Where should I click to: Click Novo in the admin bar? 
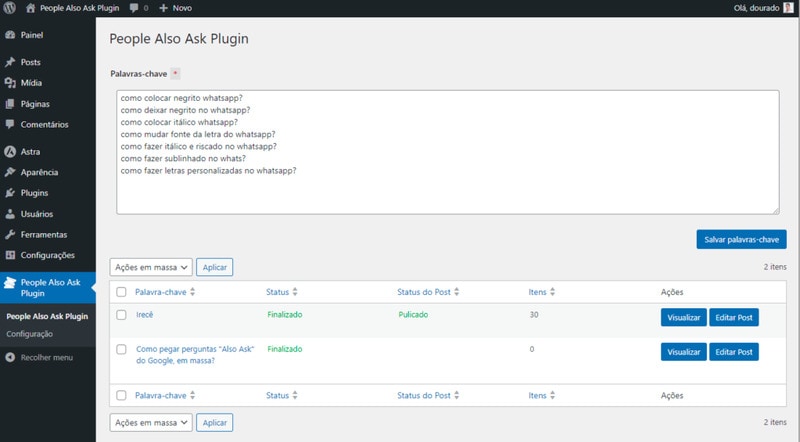click(182, 8)
